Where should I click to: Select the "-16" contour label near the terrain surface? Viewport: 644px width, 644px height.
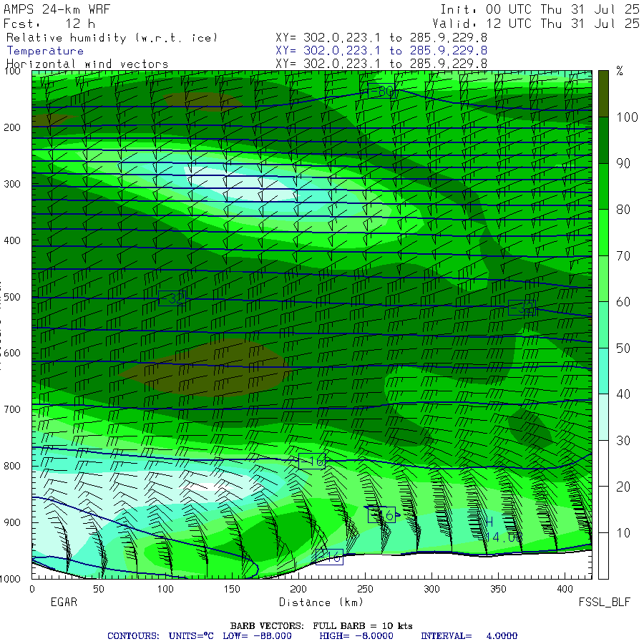329,557
